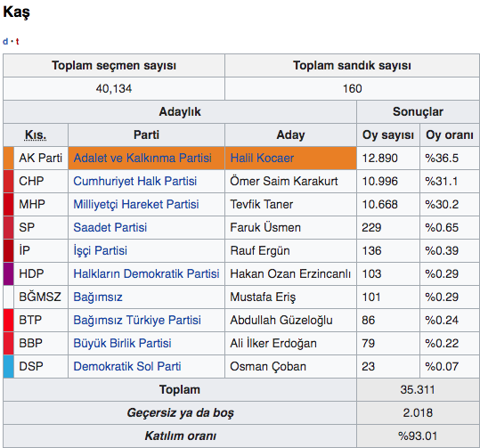The height and width of the screenshot is (448, 480).
Task: Select the 'BĞMSZ' abbreviation cell
Action: (40, 297)
